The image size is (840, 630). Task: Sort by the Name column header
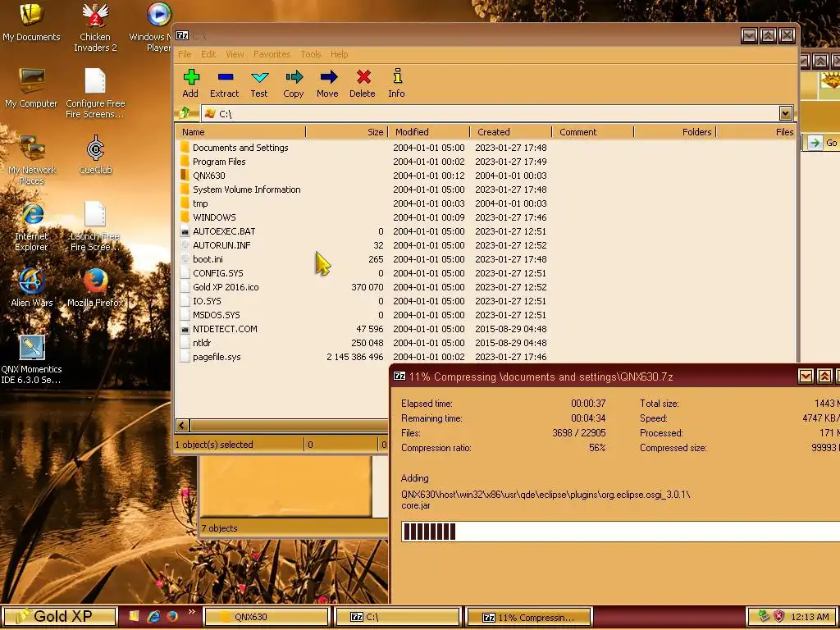pos(240,132)
